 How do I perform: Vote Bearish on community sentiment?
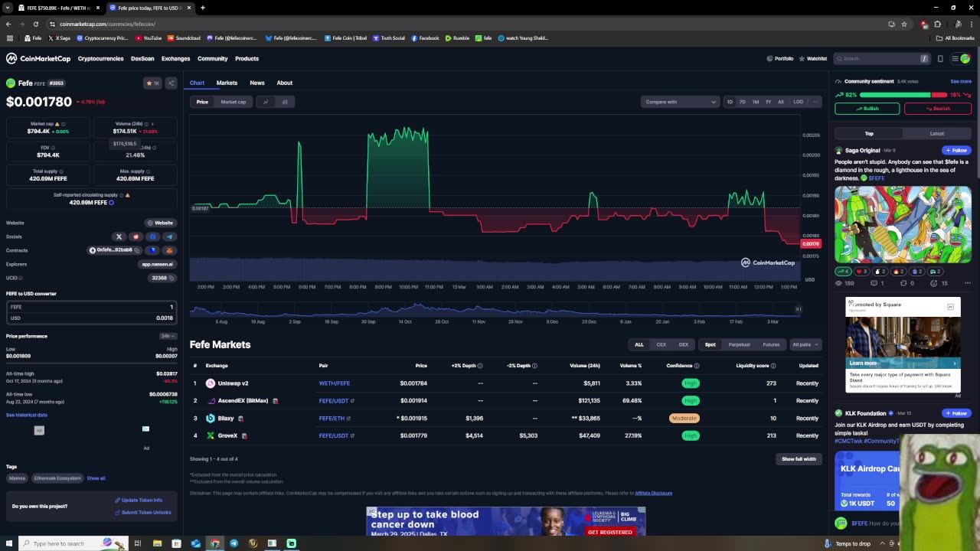[938, 109]
